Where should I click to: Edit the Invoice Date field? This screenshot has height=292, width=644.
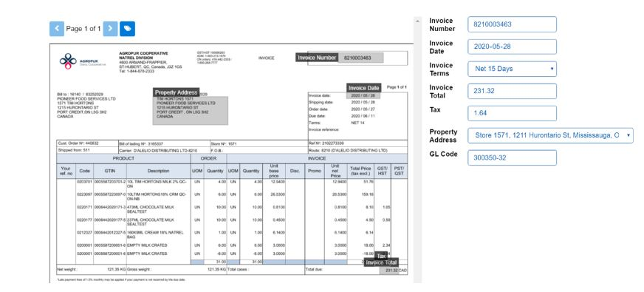click(512, 47)
